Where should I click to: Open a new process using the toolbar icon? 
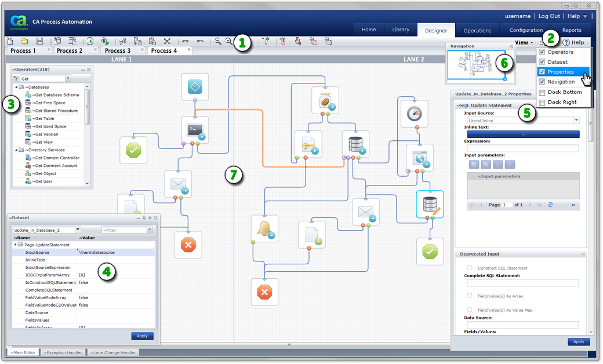pyautogui.click(x=9, y=41)
